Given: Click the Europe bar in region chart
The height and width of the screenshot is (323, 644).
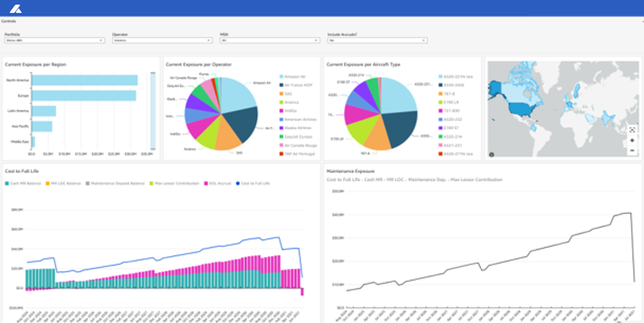Looking at the screenshot, I should [x=84, y=95].
